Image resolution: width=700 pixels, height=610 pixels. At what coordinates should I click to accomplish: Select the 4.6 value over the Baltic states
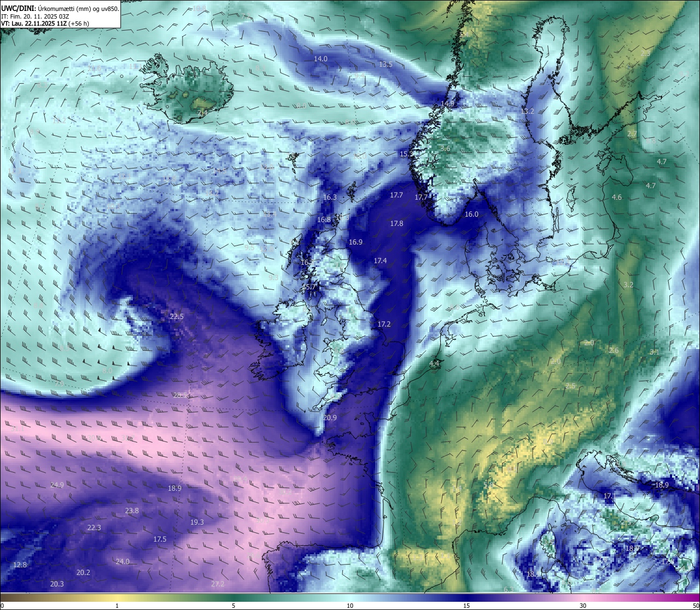[616, 197]
